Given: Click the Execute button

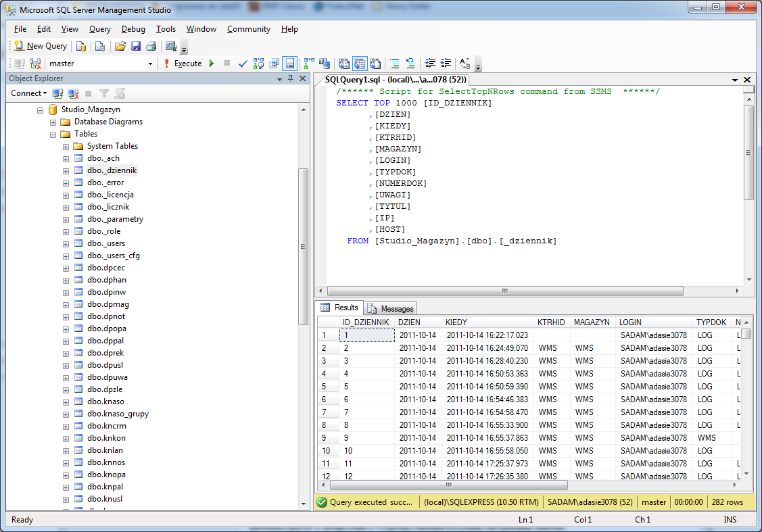Looking at the screenshot, I should (183, 64).
